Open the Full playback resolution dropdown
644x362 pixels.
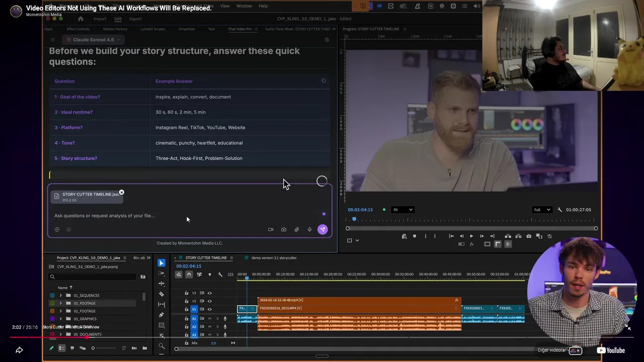(541, 210)
